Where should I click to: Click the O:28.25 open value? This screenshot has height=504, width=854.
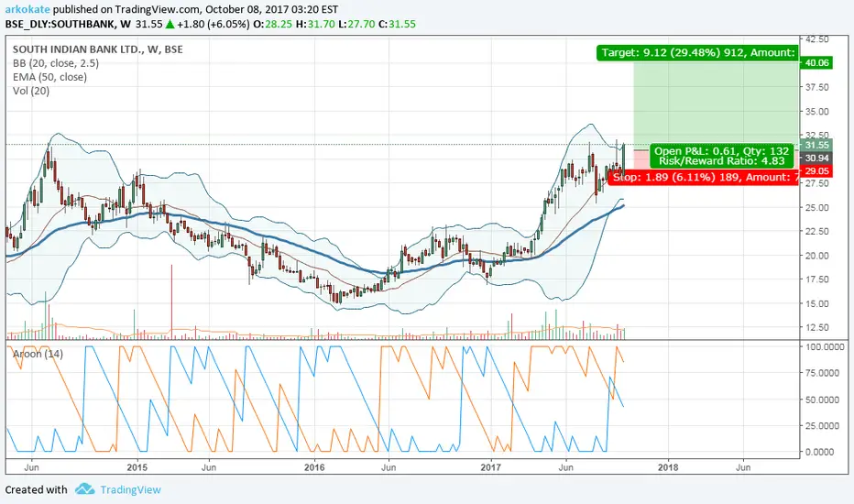coord(273,24)
